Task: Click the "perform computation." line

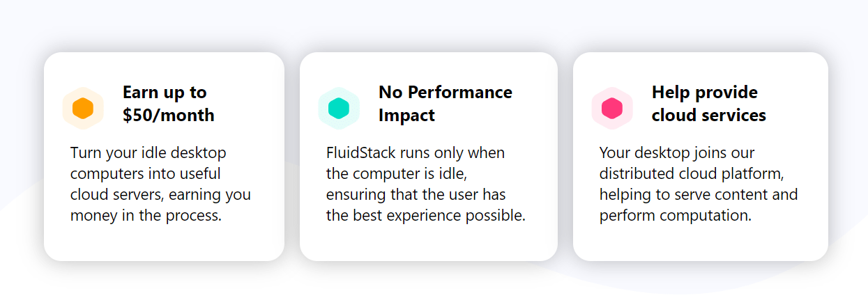Action: [x=676, y=216]
